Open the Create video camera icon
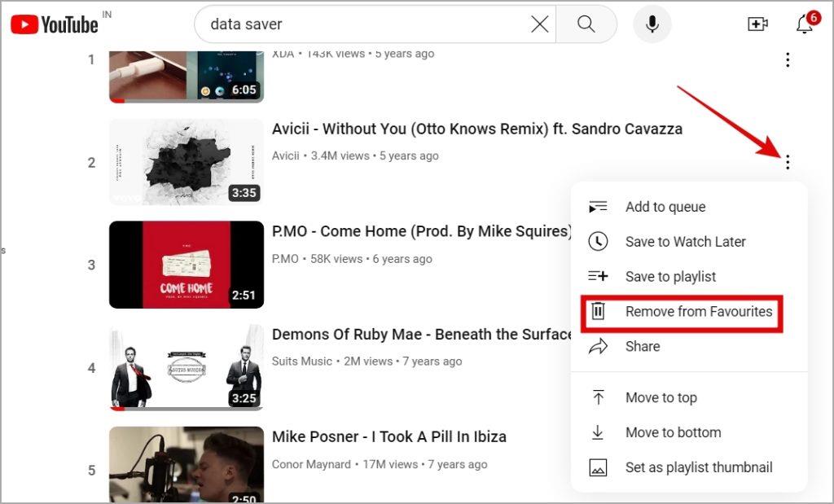 [757, 24]
